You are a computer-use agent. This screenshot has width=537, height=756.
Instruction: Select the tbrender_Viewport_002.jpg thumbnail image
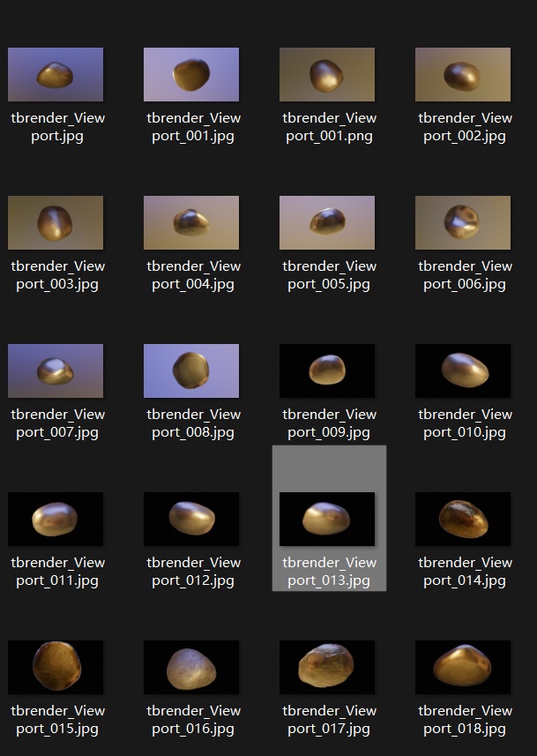click(x=463, y=74)
